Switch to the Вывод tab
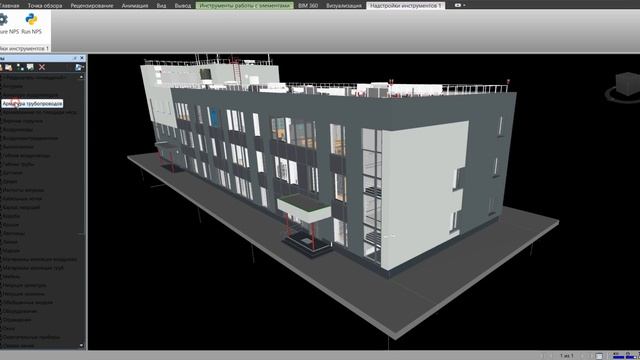This screenshot has height=360, width=640. tap(182, 6)
